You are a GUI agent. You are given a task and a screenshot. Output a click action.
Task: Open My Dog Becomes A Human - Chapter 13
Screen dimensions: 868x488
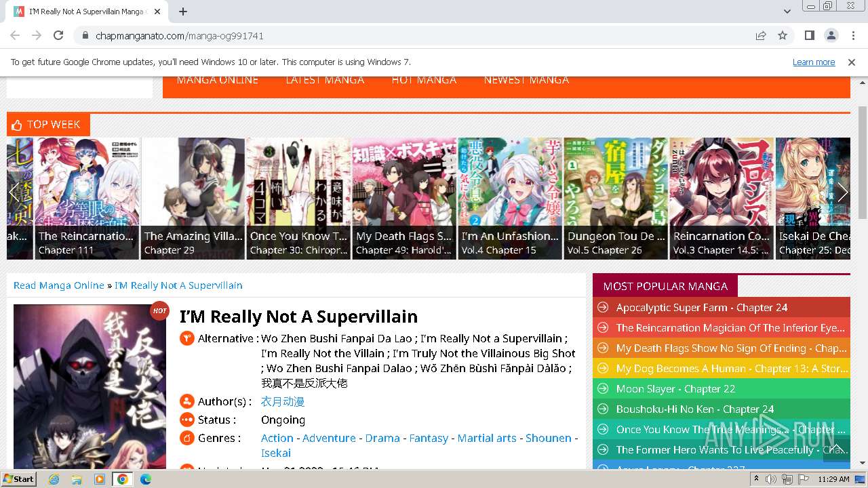click(x=732, y=369)
